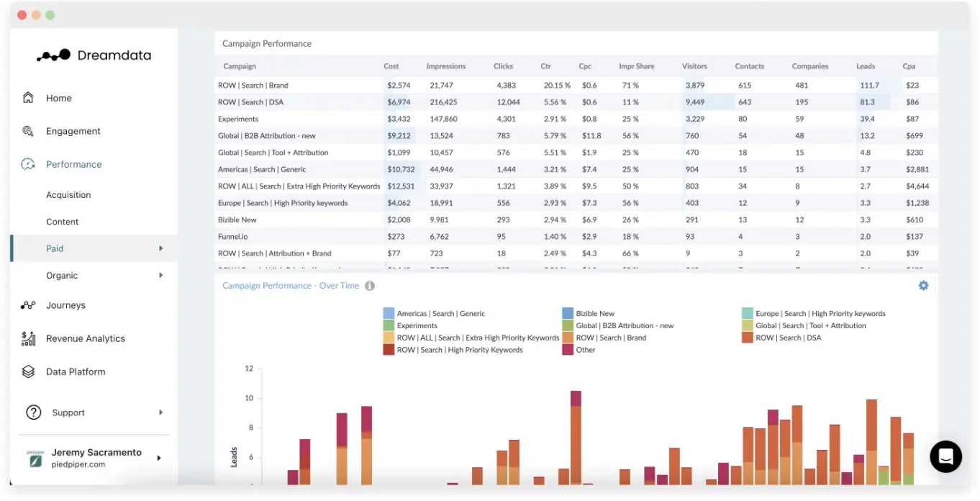Image resolution: width=980 pixels, height=501 pixels.
Task: Expand the Paid submenu arrow
Action: pyautogui.click(x=160, y=248)
